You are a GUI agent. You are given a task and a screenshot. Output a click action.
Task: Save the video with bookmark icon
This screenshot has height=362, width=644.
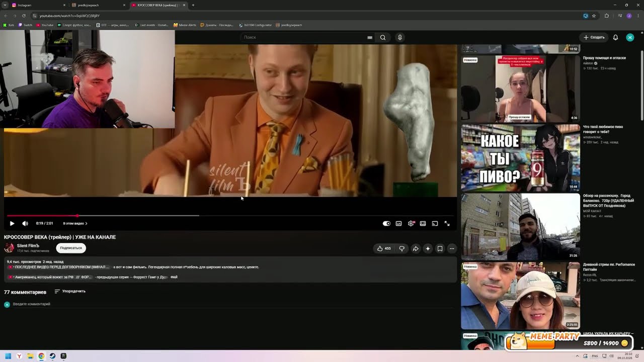pos(440,248)
